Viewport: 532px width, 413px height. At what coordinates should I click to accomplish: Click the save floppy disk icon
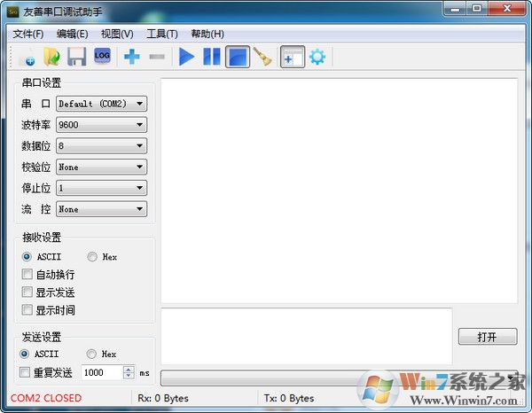[x=77, y=58]
